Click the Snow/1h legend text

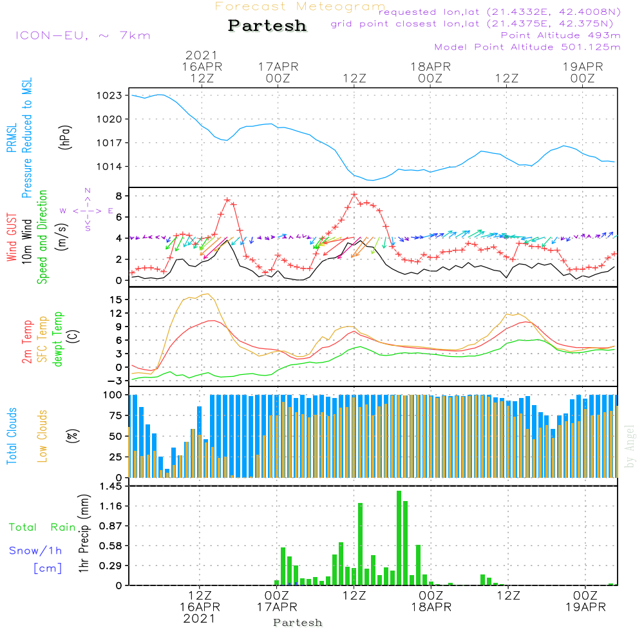36,551
